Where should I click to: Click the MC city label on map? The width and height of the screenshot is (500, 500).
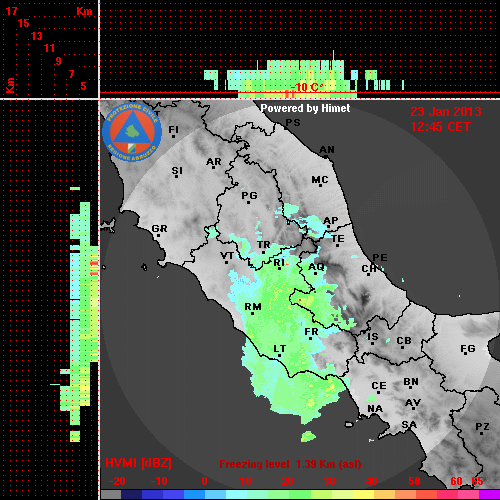pyautogui.click(x=320, y=180)
